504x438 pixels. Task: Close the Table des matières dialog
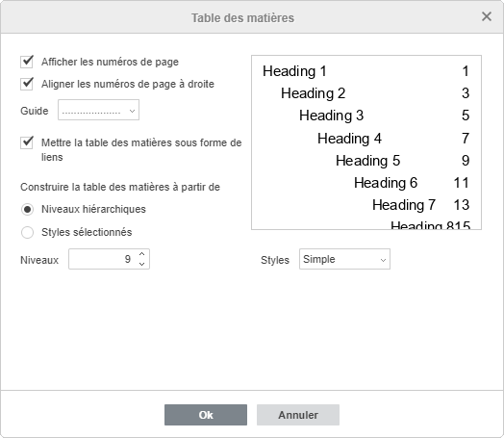[487, 16]
